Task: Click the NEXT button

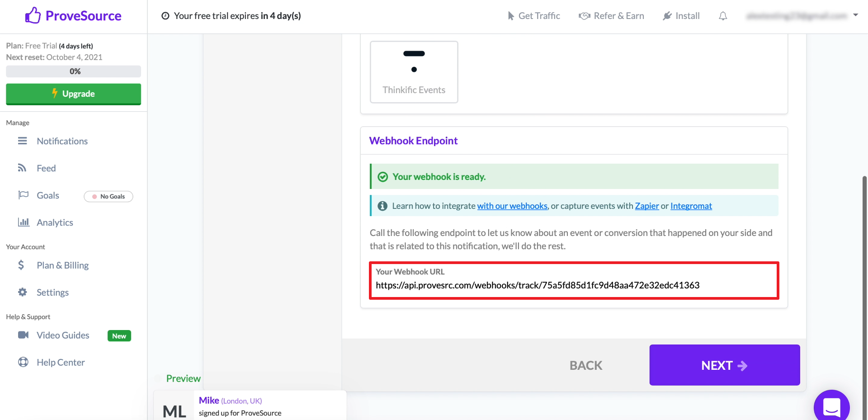Action: click(x=725, y=365)
